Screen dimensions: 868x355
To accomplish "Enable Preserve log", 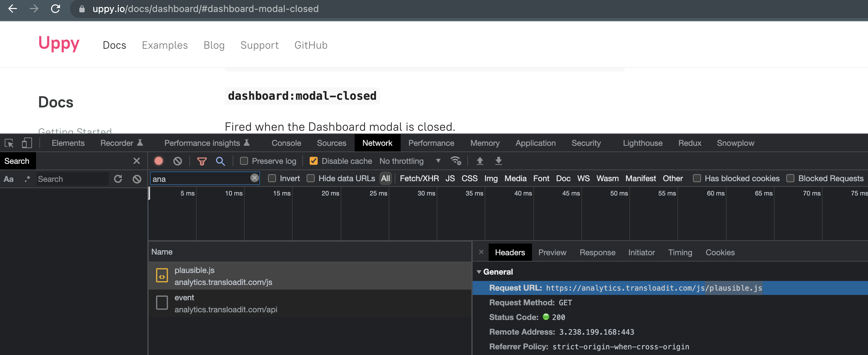I will click(x=244, y=161).
